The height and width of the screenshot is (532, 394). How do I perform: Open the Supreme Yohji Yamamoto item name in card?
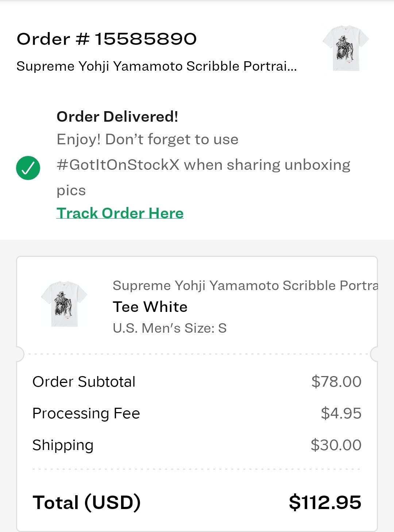245,285
